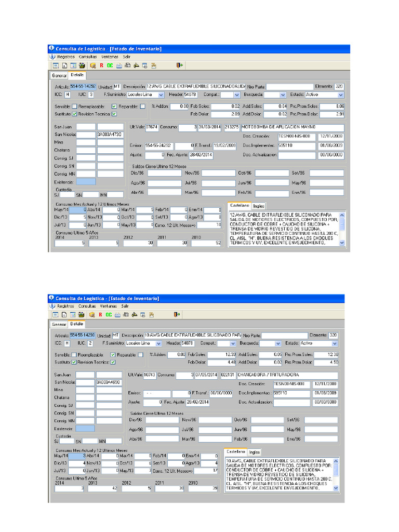Open Consultas menu in top window
This screenshot has width=399, height=532.
(x=88, y=57)
